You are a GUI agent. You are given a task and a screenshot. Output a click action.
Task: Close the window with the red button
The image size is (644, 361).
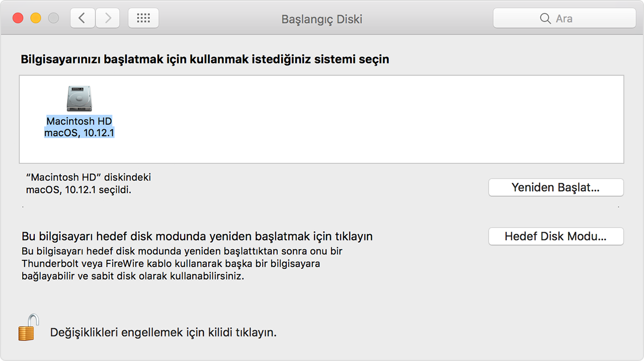(x=18, y=19)
